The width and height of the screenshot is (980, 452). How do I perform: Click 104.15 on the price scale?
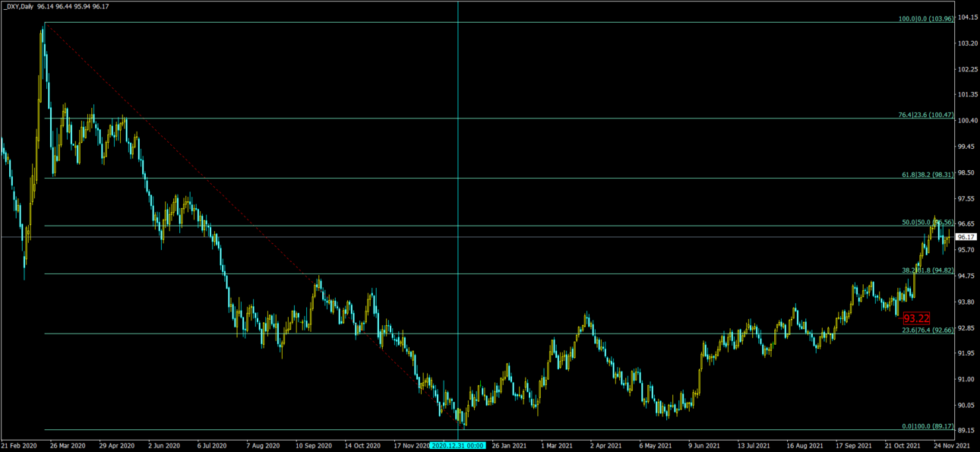coord(967,17)
